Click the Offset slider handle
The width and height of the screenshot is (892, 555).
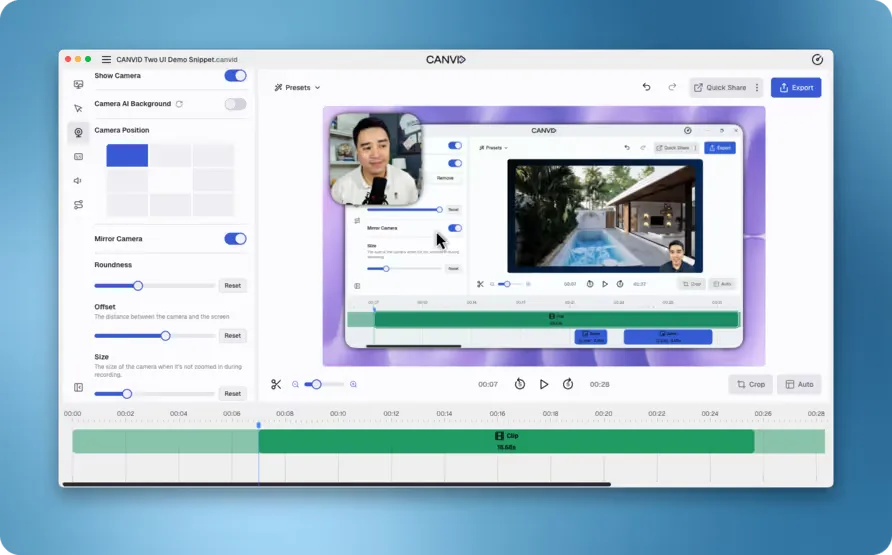pyautogui.click(x=165, y=336)
